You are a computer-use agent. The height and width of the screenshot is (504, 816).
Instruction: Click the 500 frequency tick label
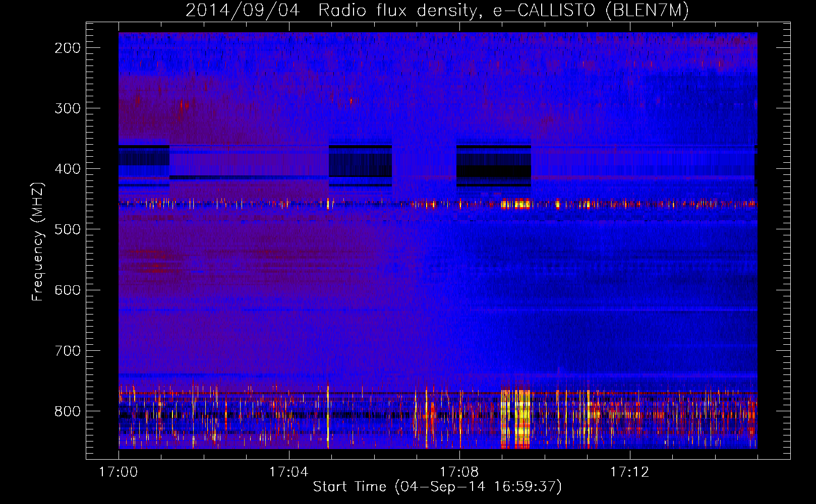[68, 229]
